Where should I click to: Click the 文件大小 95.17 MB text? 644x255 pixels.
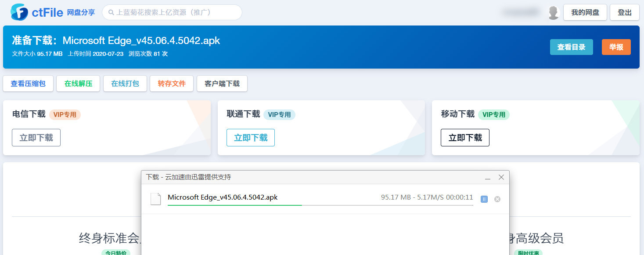pos(37,54)
